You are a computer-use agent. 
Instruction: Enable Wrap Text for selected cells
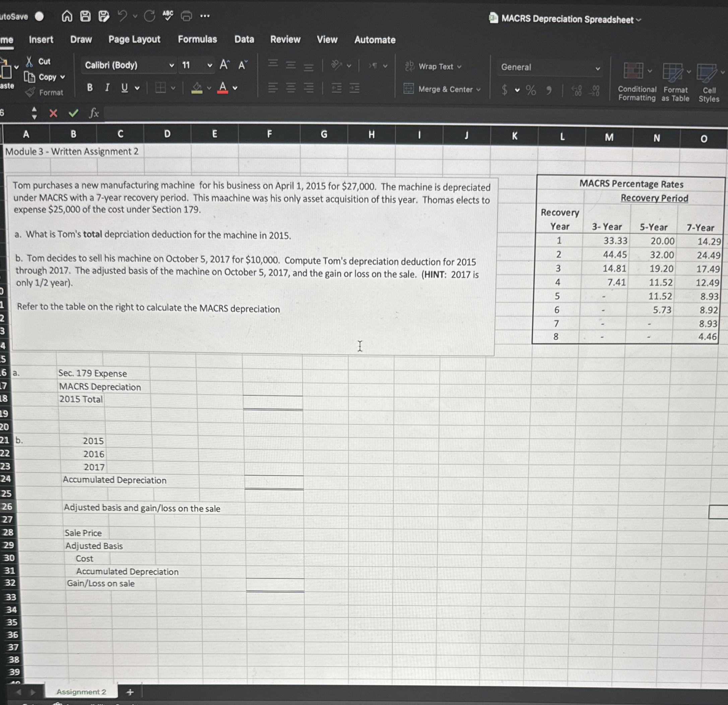coord(437,66)
